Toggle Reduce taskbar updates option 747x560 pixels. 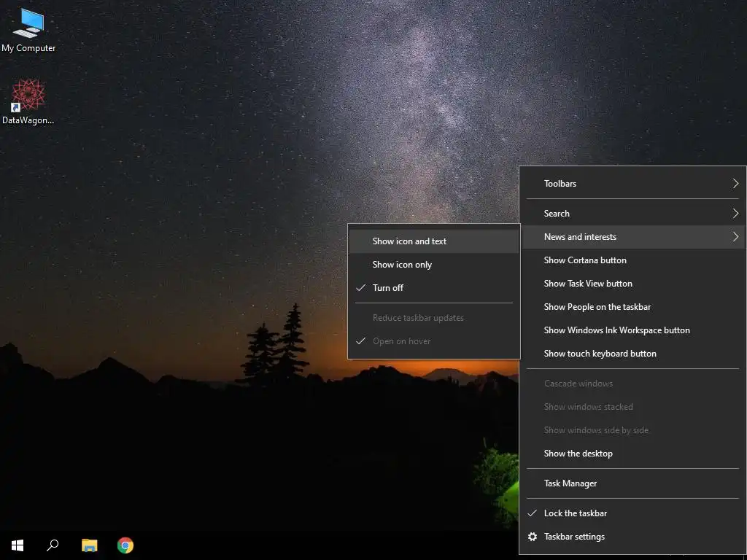434,318
